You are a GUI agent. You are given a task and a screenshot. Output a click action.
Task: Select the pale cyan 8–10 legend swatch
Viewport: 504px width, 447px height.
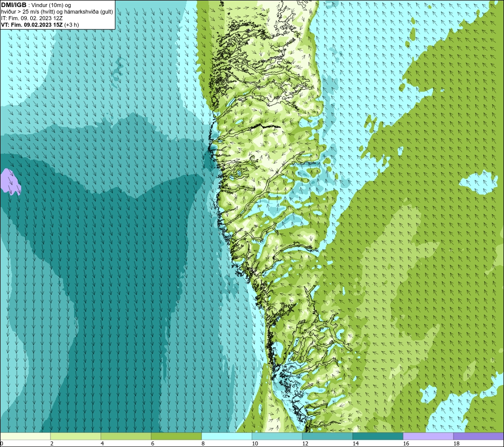(x=227, y=436)
